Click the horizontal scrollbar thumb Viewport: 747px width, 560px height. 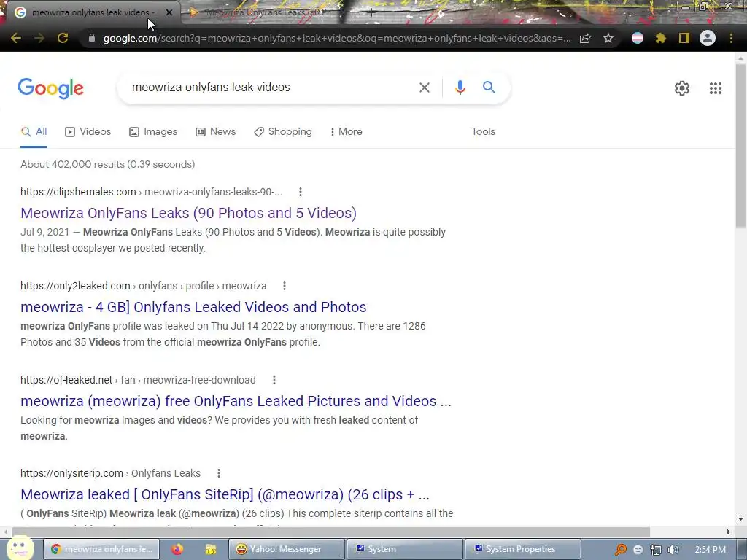331,532
